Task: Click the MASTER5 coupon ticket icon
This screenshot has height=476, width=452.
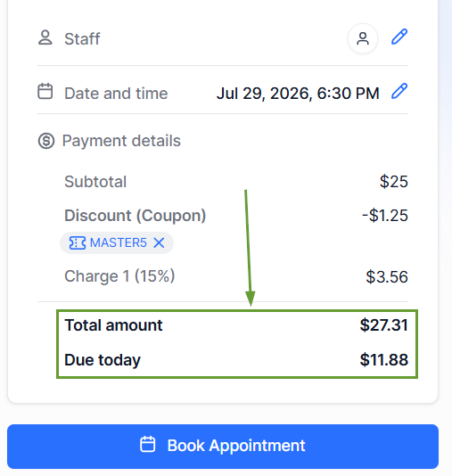Action: tap(78, 242)
